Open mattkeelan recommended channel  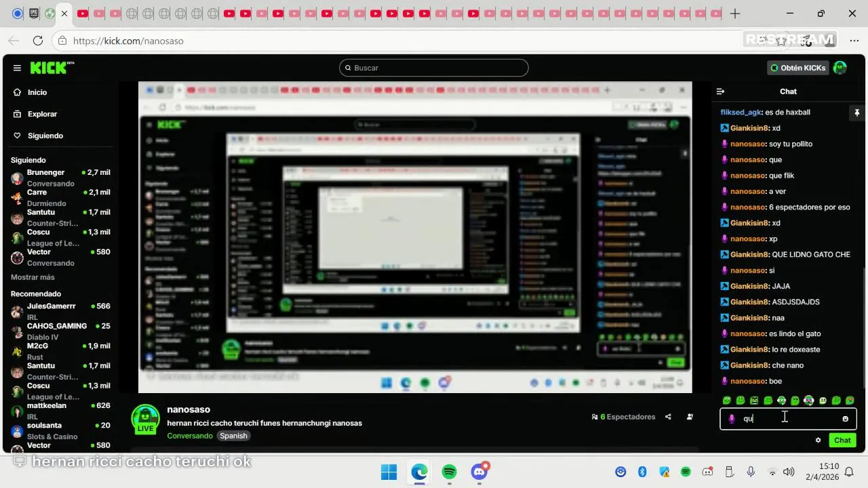[x=60, y=411]
